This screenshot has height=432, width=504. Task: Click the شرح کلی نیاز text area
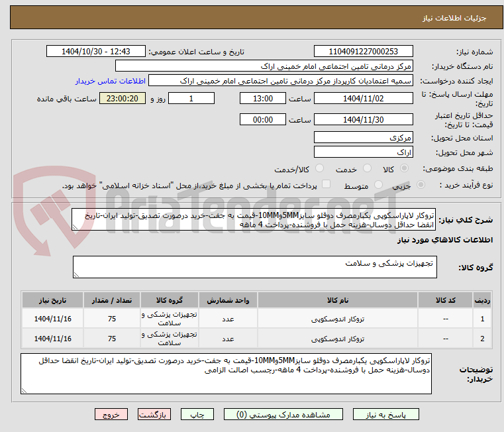click(254, 219)
